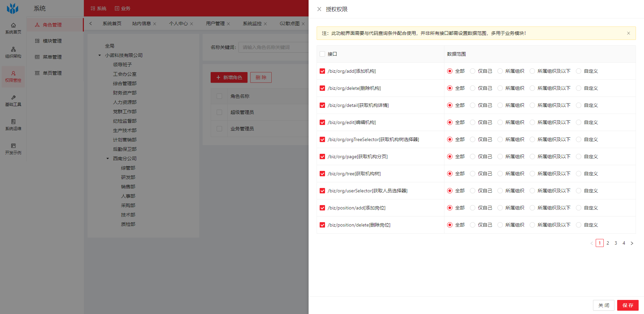
Task: Select the 系统运维 sidebar icon
Action: [x=13, y=122]
